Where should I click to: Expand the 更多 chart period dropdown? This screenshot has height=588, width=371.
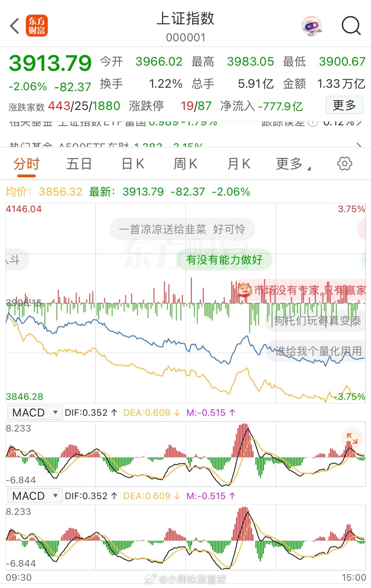coord(293,164)
